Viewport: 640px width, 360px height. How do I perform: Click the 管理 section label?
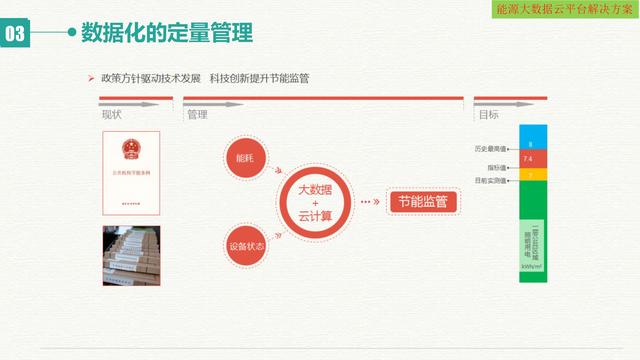click(197, 115)
